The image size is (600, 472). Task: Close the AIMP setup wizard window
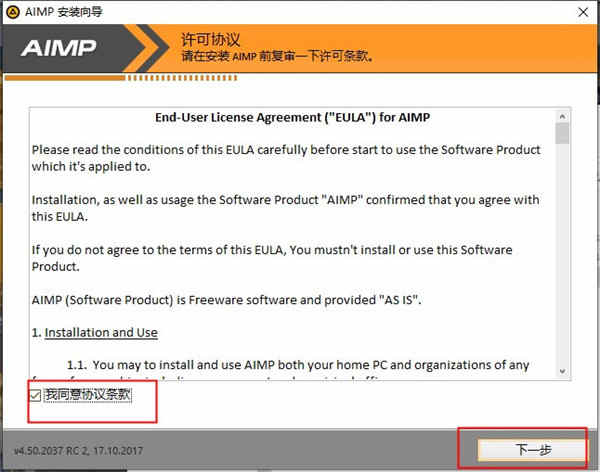583,12
